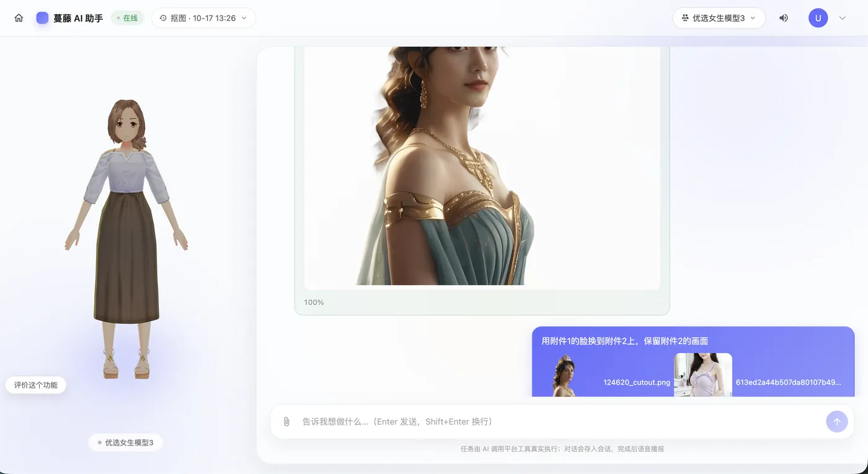Click the paperclip attachment icon

click(286, 421)
